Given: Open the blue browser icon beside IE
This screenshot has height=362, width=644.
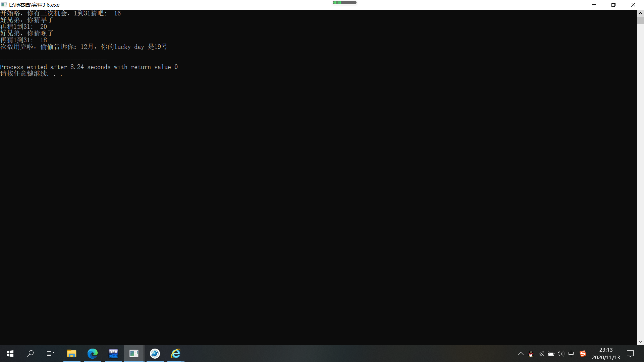Looking at the screenshot, I should (155, 354).
